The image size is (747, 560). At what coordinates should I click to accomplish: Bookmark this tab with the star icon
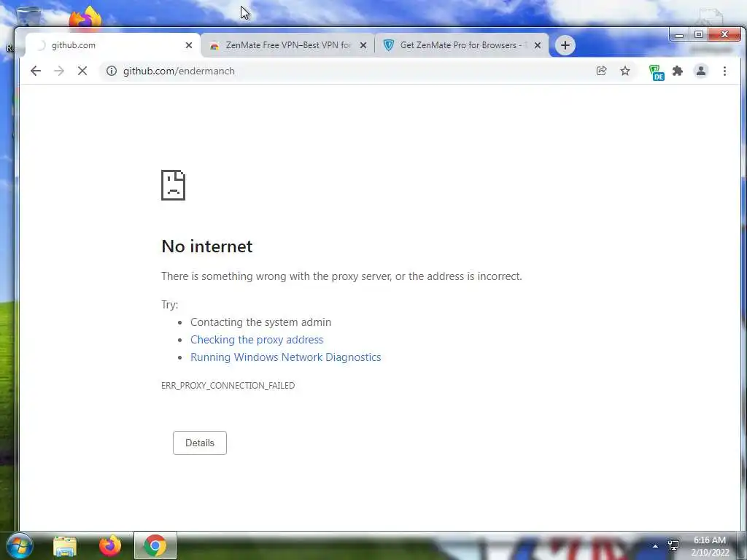click(625, 71)
